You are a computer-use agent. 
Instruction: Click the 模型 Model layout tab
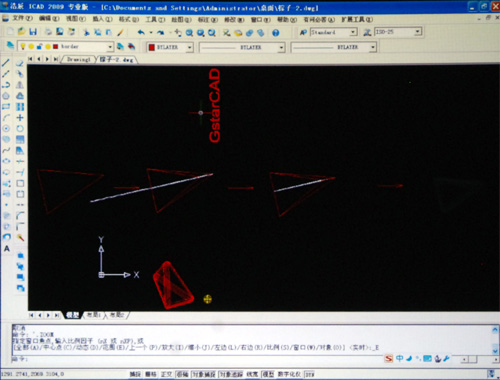coord(72,315)
